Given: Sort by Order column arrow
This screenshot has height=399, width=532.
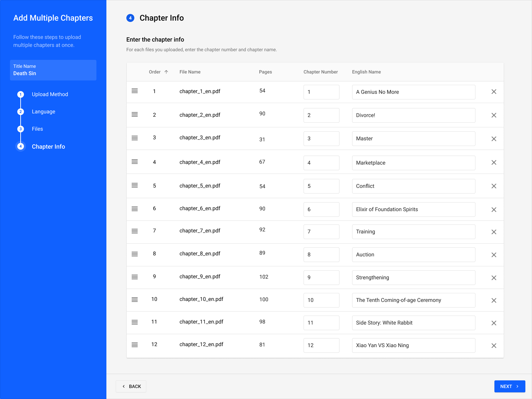Looking at the screenshot, I should coord(166,72).
